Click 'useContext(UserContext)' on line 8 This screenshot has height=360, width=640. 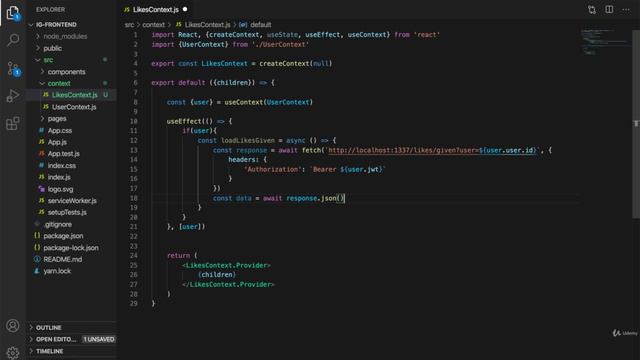point(268,102)
